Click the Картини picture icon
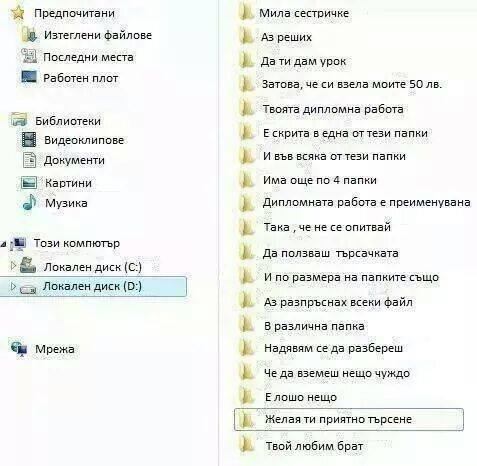 pyautogui.click(x=29, y=183)
